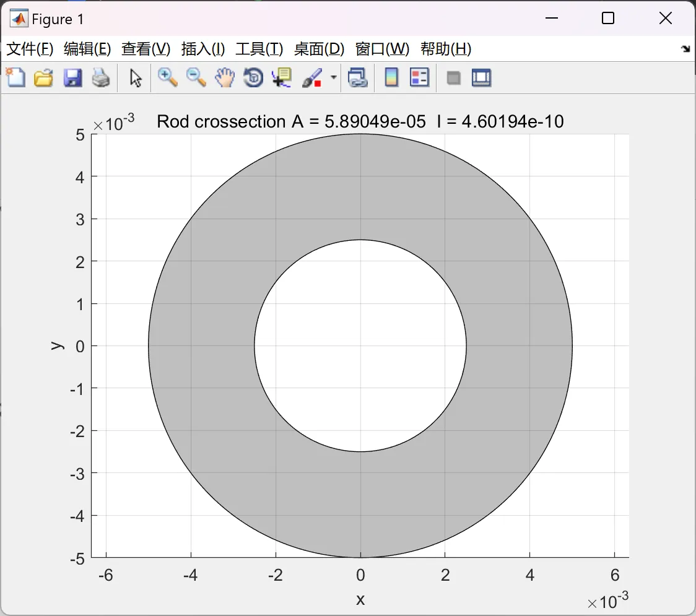Enable the Pan hand tool
Viewport: 696px width, 616px height.
[x=225, y=77]
